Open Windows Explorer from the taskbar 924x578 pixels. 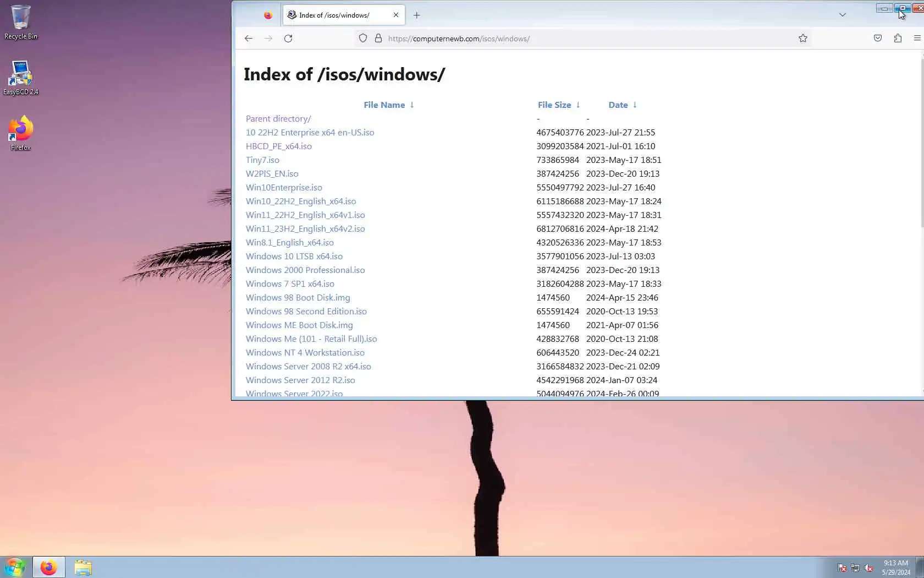pos(83,567)
